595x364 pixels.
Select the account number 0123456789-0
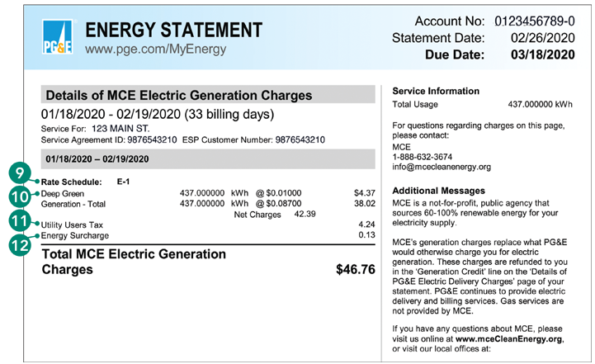pos(534,21)
